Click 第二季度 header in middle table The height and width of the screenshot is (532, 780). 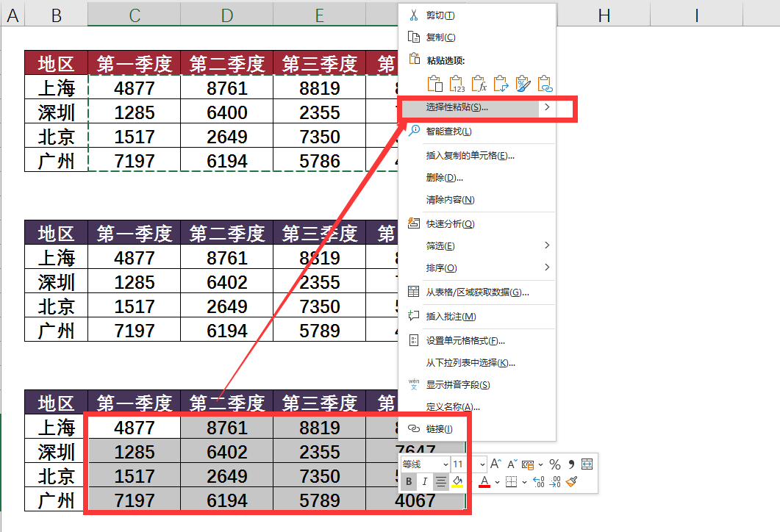pyautogui.click(x=227, y=233)
